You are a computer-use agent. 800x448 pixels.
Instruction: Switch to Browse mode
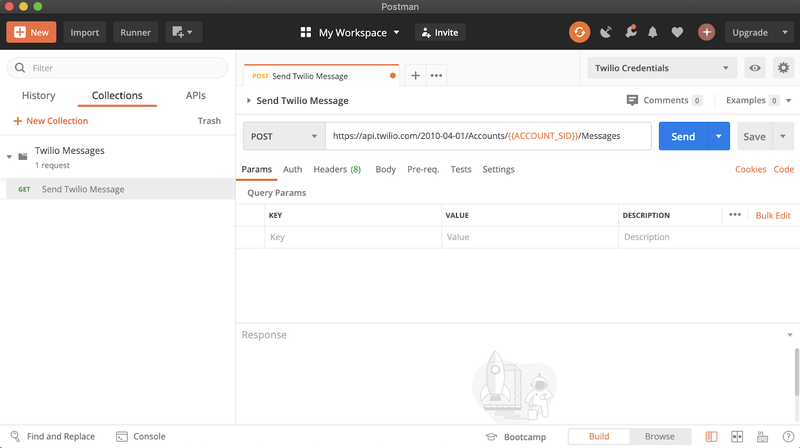tap(659, 436)
